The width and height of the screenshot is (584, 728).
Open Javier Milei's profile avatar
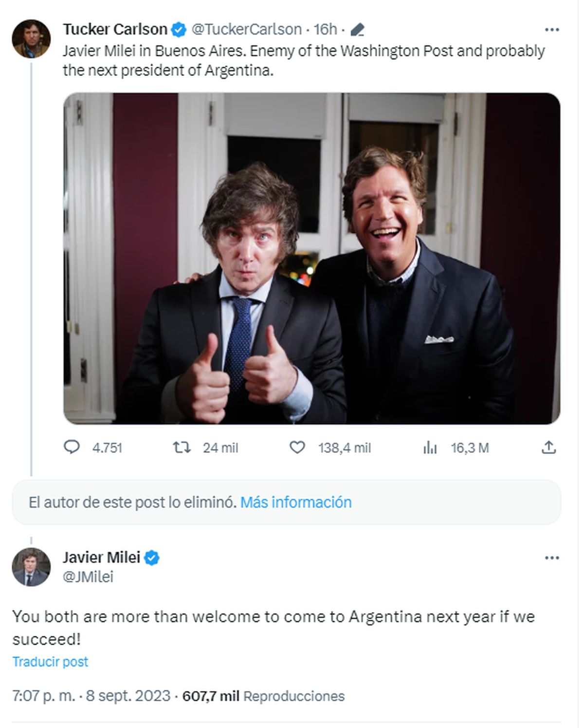31,567
